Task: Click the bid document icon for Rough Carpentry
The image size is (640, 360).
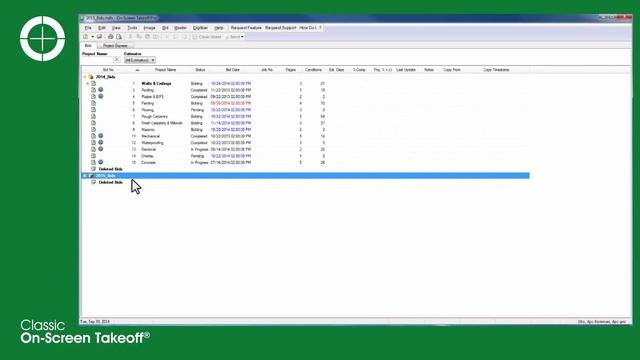Action: coord(93,116)
